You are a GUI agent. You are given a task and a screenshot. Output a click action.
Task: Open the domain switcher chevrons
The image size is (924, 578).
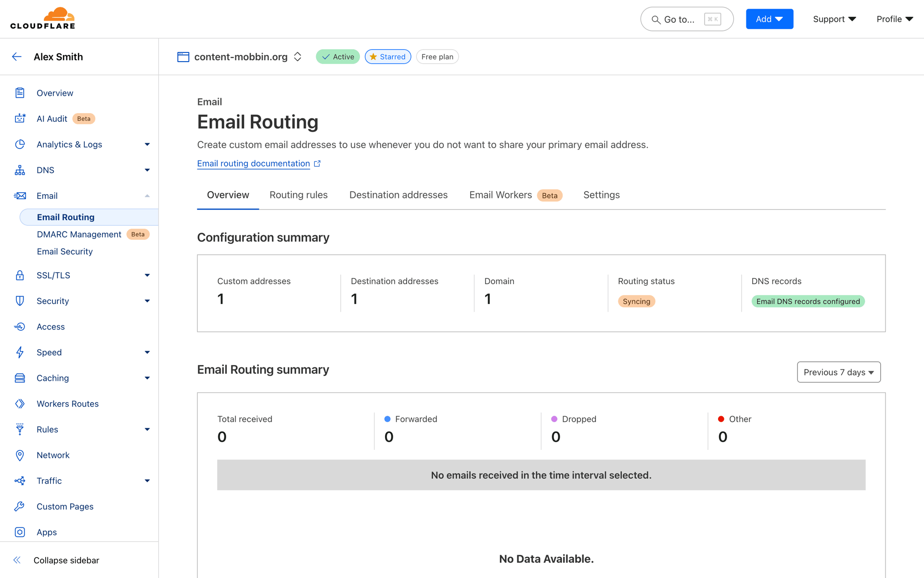[x=297, y=57]
